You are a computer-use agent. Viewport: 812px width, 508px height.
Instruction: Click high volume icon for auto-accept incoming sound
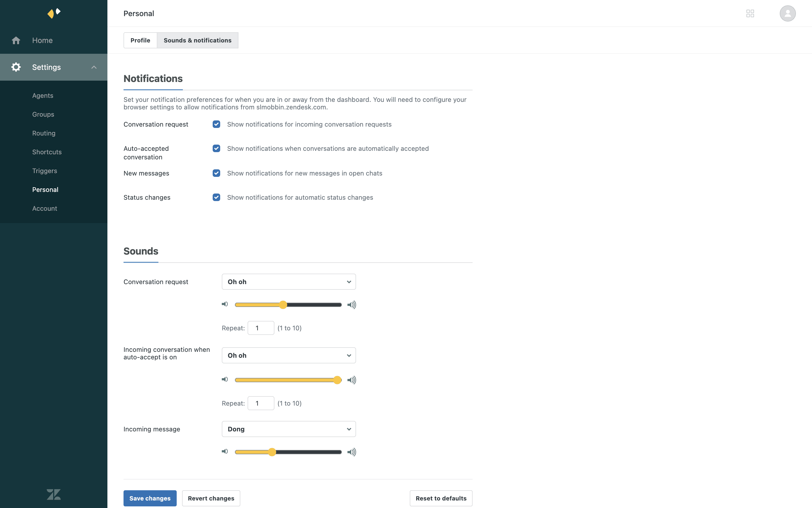point(351,380)
